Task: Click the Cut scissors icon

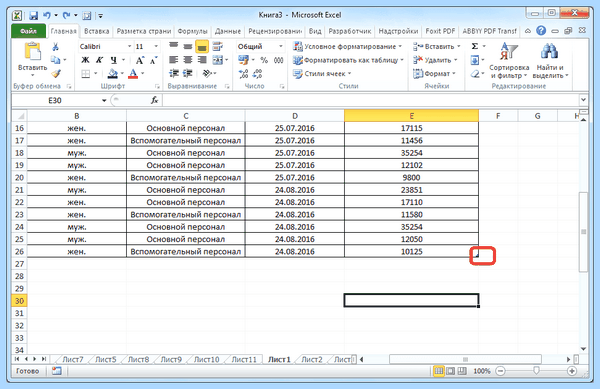Action: pyautogui.click(x=56, y=47)
